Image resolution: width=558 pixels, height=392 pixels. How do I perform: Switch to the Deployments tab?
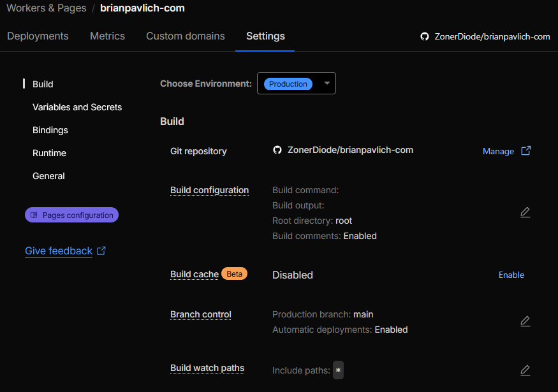[x=38, y=36]
